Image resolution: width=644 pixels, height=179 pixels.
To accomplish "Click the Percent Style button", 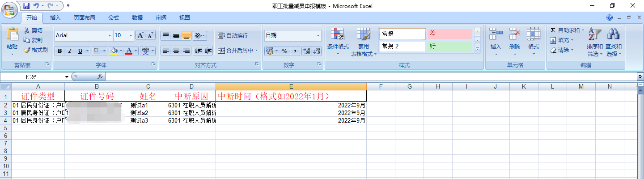I will [284, 51].
